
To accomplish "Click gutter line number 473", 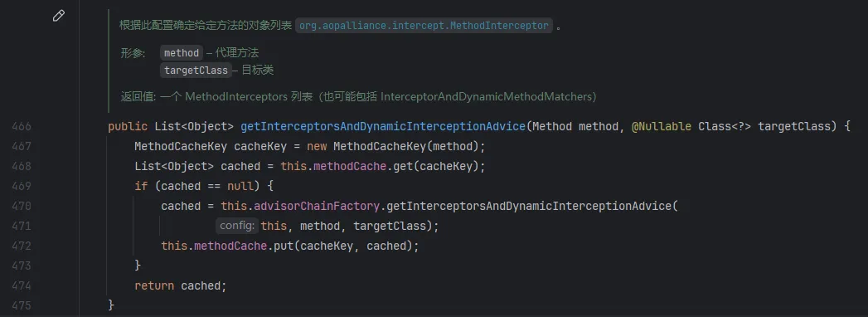I will pyautogui.click(x=21, y=266).
